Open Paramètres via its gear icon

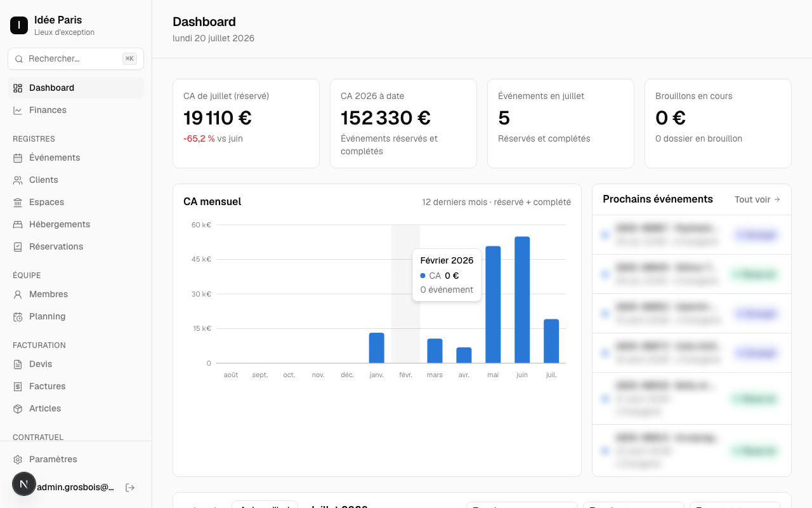click(x=18, y=460)
